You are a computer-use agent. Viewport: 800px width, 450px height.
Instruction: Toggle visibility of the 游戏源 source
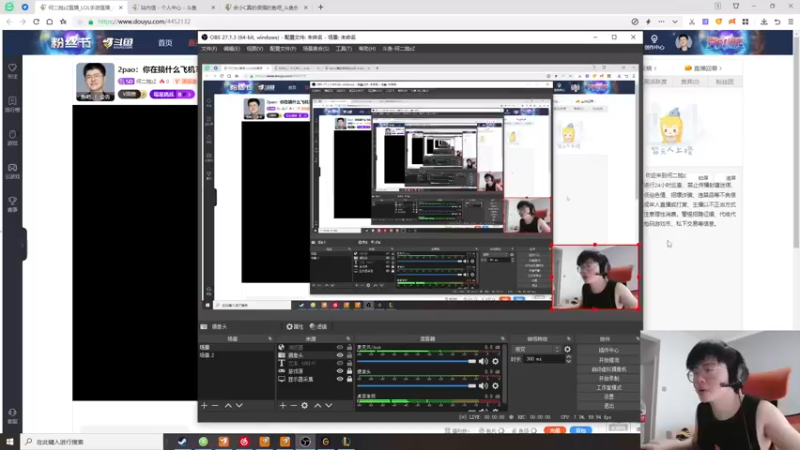(339, 371)
